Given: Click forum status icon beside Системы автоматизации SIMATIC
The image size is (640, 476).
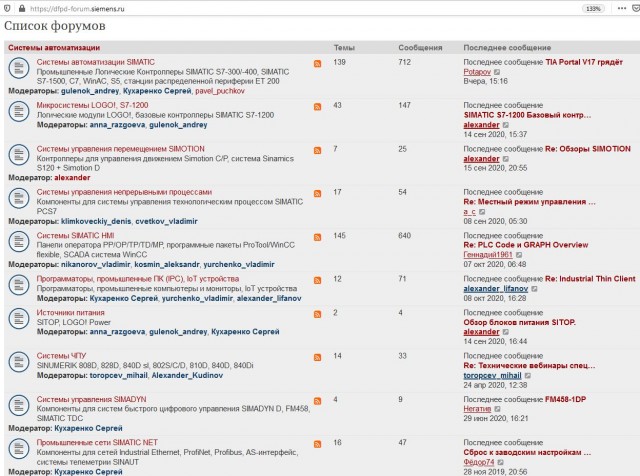Looking at the screenshot, I should (x=19, y=68).
